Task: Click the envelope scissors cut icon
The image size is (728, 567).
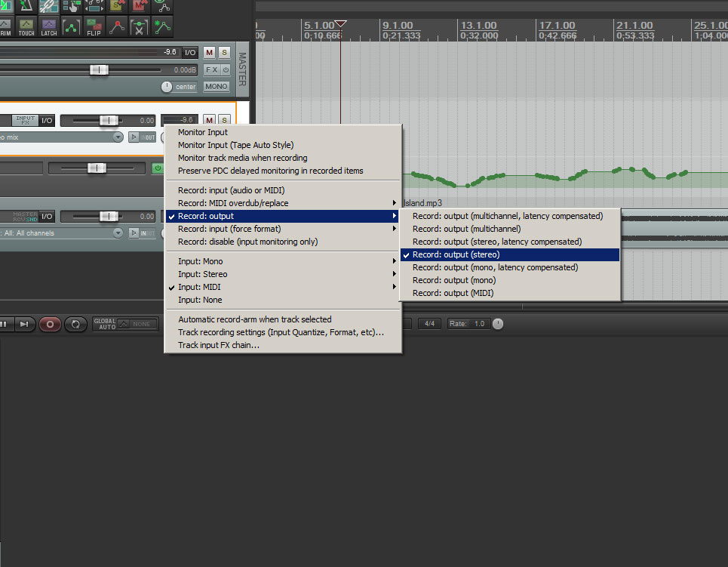Action: point(140,27)
